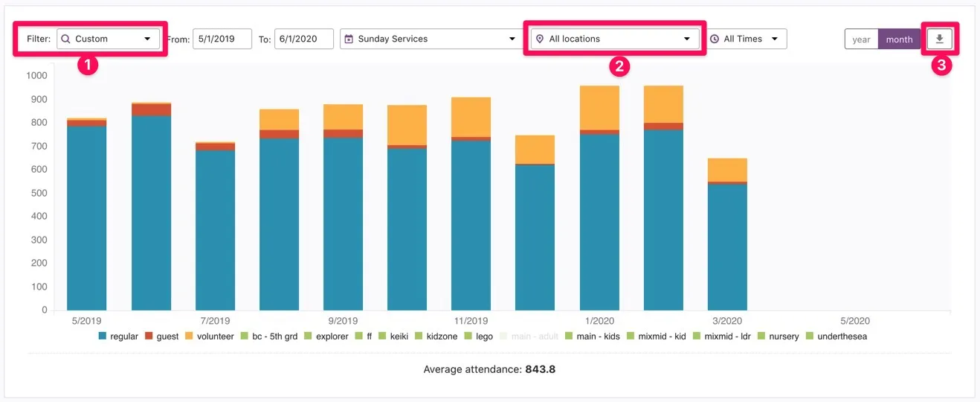Enable the dimmed main - adult legend item
The width and height of the screenshot is (980, 402).
(x=528, y=336)
